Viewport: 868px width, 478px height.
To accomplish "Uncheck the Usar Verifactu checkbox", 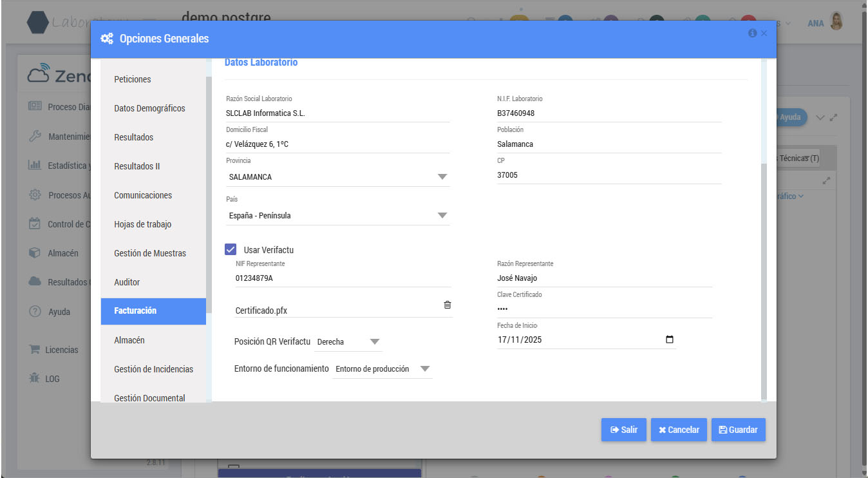I will 231,249.
